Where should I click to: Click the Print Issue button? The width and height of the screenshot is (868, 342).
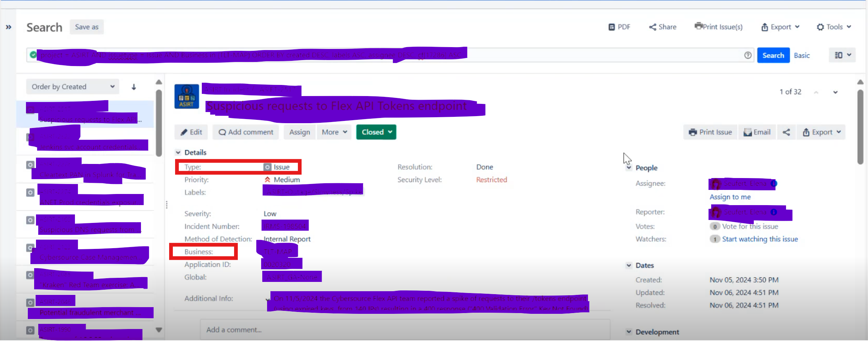(x=710, y=132)
